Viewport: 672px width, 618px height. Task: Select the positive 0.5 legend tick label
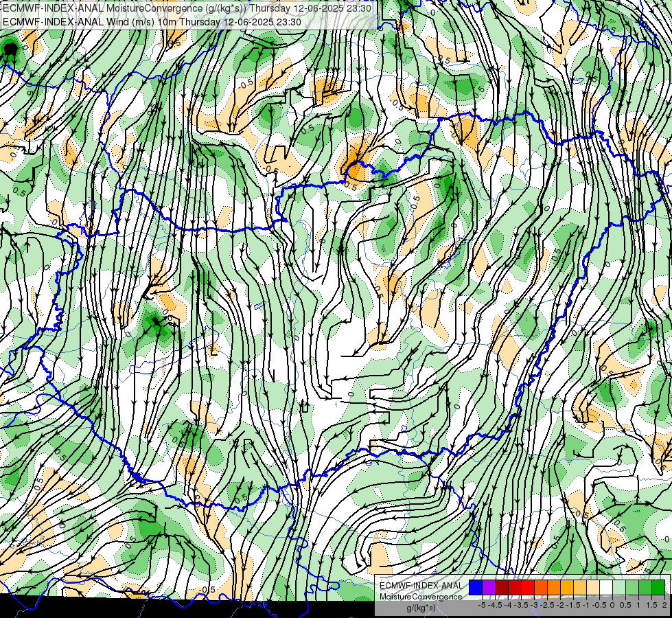625,605
